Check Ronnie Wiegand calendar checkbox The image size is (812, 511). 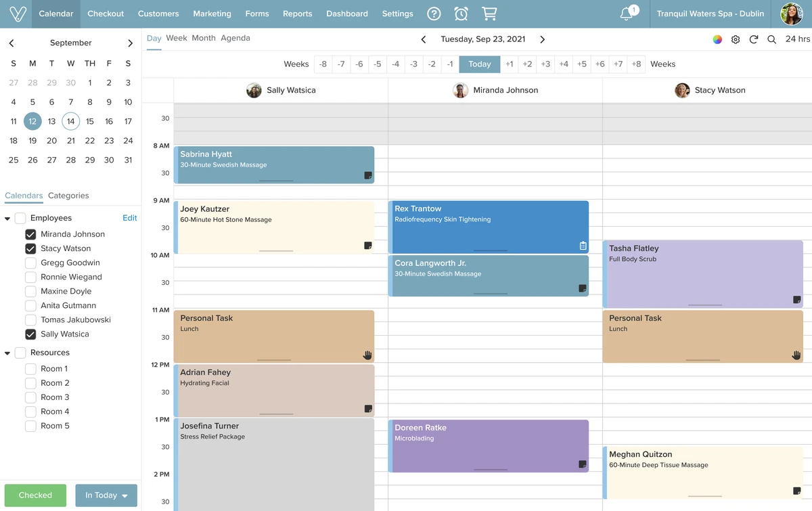30,277
